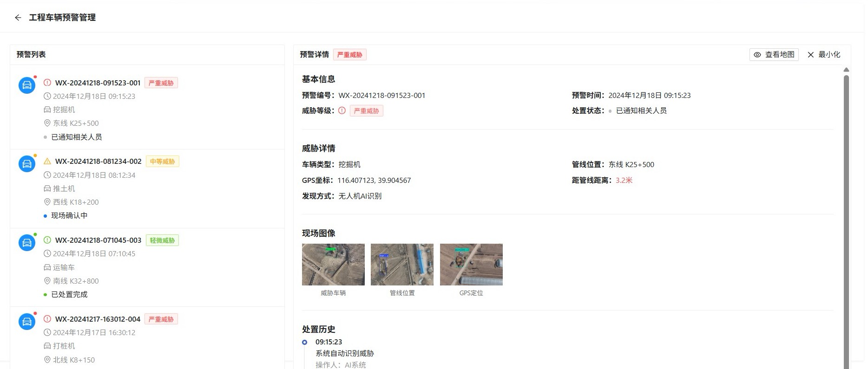Viewport: 868px width, 369px height.
Task: Click vehicle avatar of alert WX-20241217-163012-004
Action: (x=27, y=321)
